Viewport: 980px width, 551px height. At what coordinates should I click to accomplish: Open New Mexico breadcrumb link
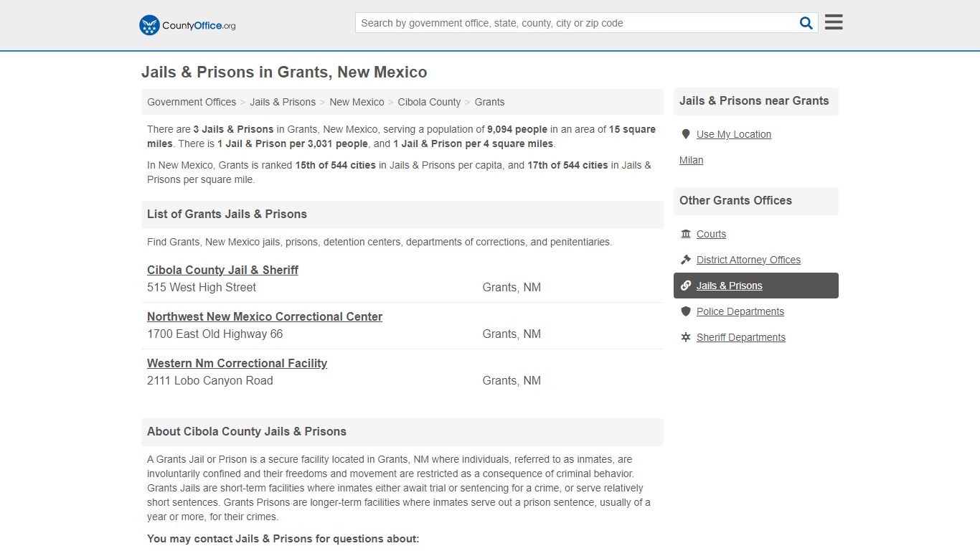357,102
